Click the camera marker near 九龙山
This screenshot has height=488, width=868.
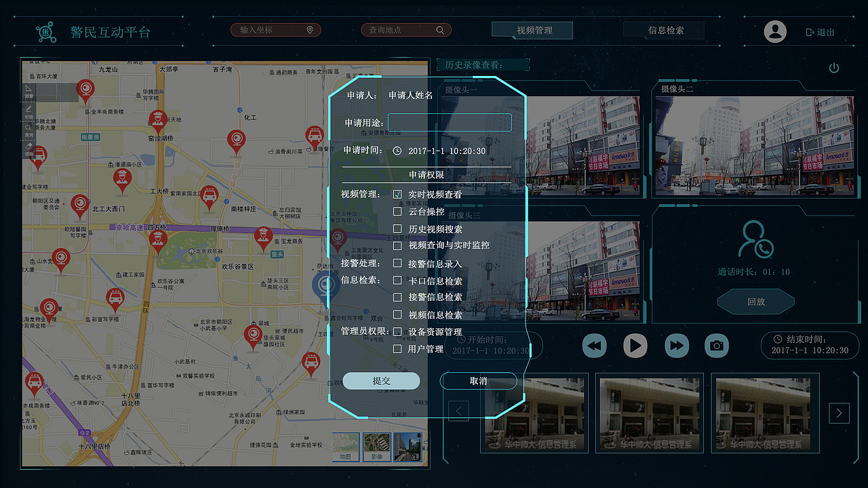pyautogui.click(x=85, y=91)
